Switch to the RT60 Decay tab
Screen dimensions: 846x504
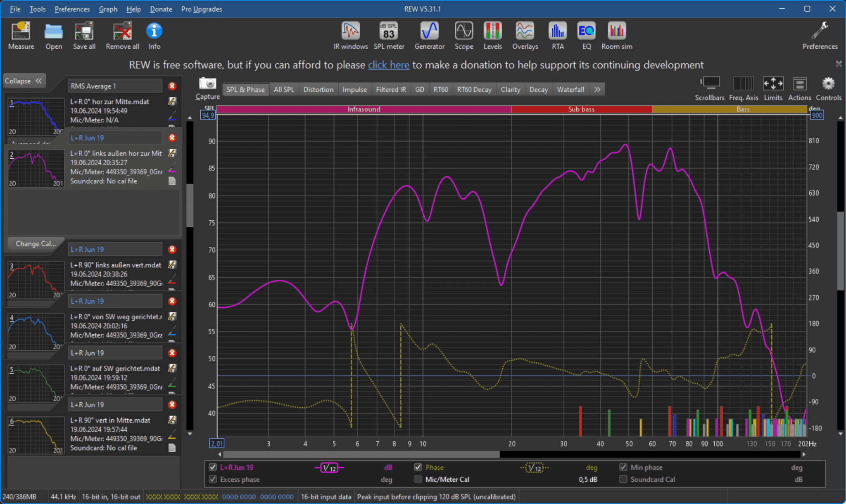[x=474, y=89]
